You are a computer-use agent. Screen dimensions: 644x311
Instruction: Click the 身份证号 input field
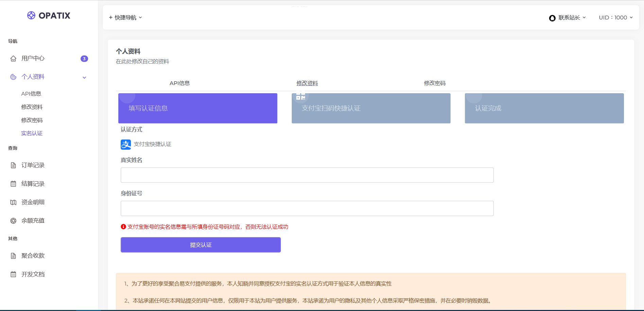pyautogui.click(x=307, y=208)
